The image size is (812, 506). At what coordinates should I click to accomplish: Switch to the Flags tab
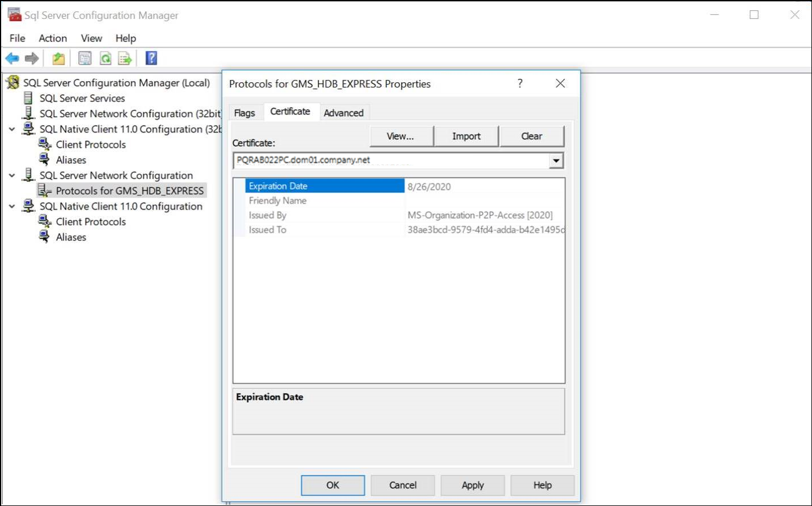244,113
